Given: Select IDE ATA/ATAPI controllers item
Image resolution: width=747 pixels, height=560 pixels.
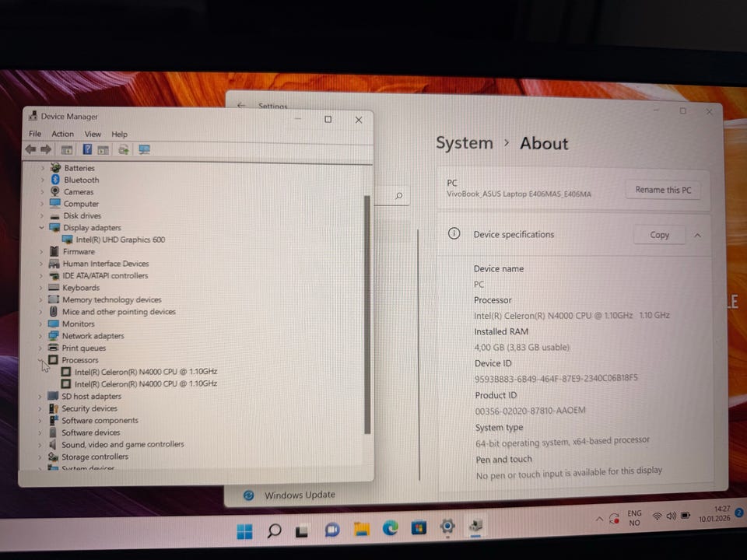Looking at the screenshot, I should point(105,275).
